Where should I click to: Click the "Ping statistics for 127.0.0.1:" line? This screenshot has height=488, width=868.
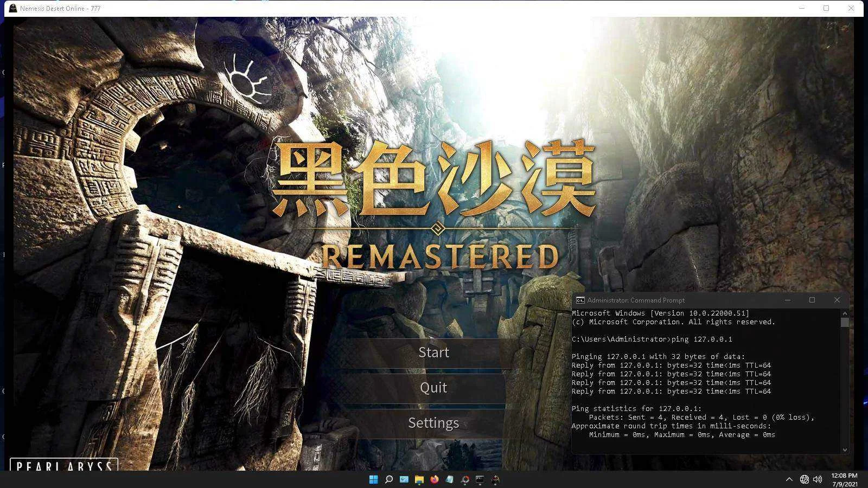tap(636, 409)
